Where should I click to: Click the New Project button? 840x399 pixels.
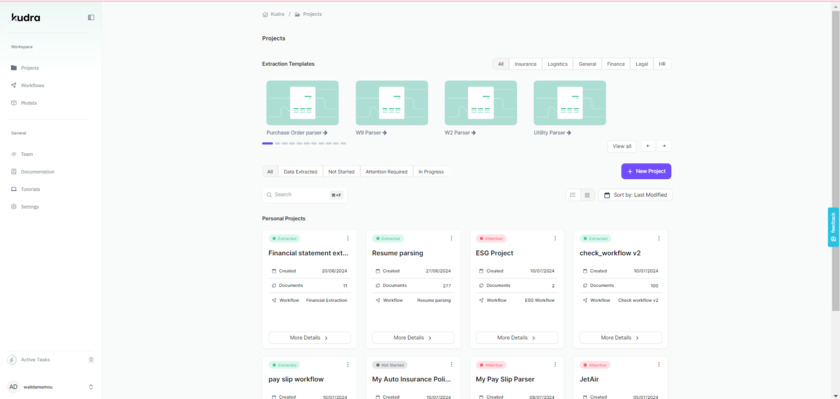(646, 171)
